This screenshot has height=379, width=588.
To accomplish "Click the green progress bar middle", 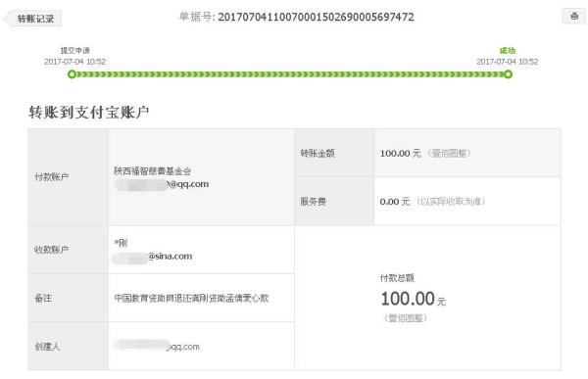I will (290, 74).
